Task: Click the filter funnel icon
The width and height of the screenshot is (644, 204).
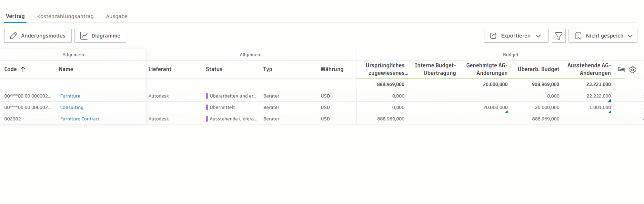Action: click(x=559, y=36)
